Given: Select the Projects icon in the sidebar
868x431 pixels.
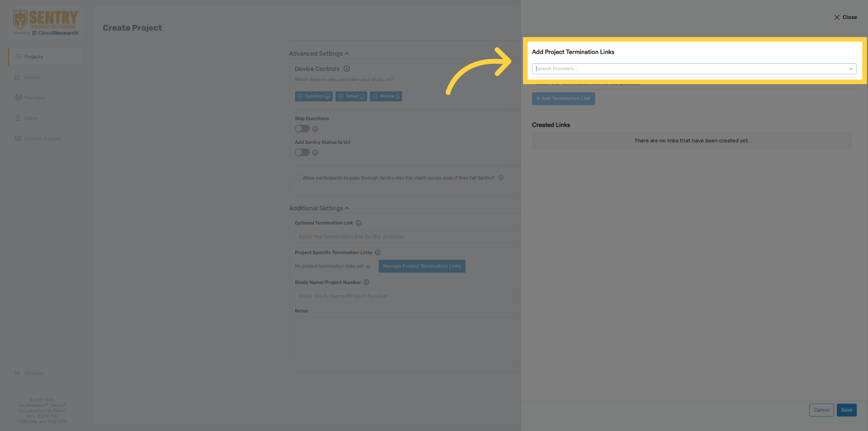Looking at the screenshot, I should (x=18, y=57).
